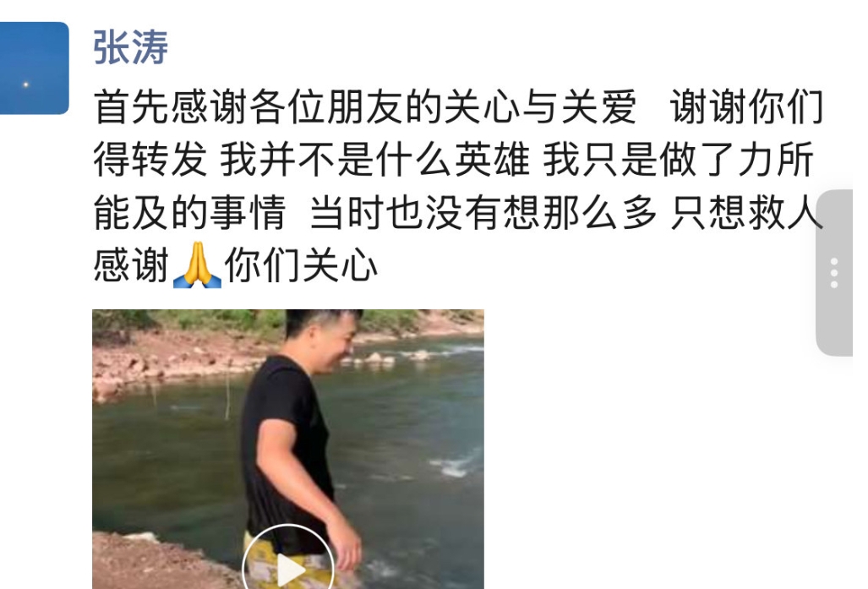Click the post line starting with 首先感谢各位朋友
The width and height of the screenshot is (868, 589).
(458, 106)
